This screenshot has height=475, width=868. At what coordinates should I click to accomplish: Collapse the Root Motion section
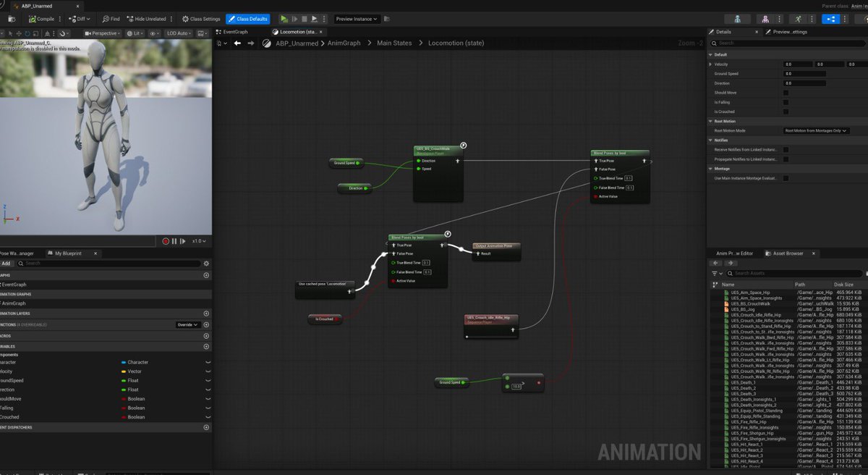(711, 121)
